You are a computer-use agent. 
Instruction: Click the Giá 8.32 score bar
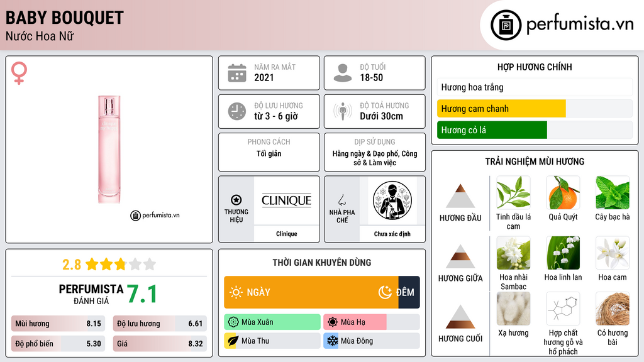(x=160, y=344)
